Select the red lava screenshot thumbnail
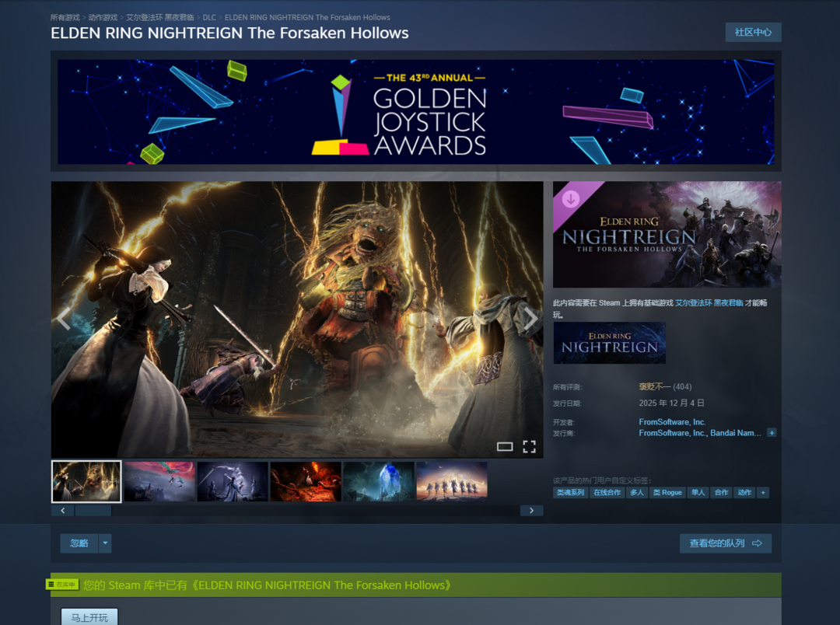Screen dimensions: 840x625 coord(306,482)
